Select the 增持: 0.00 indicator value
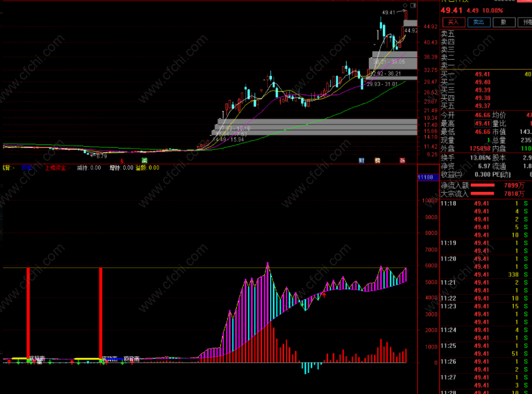This screenshot has height=394, width=532. [122, 168]
